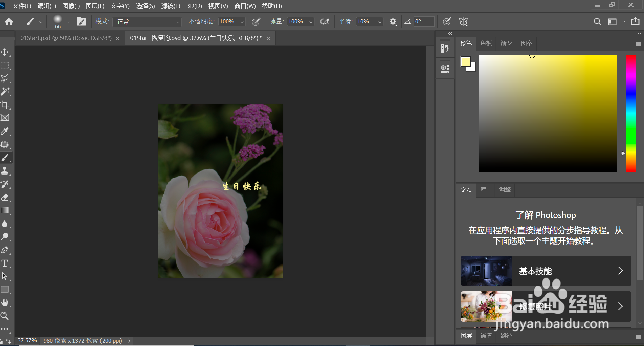
Task: Select the Frame tool
Action: pos(5,118)
